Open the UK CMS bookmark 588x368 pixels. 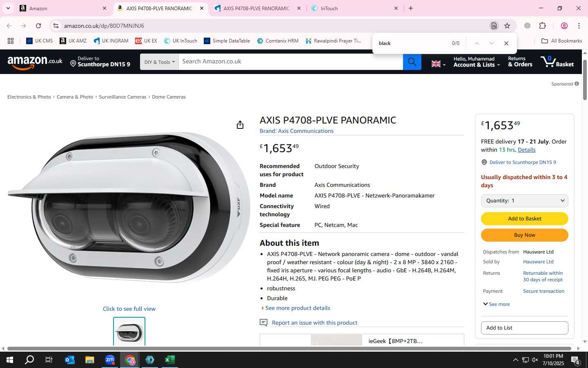tap(40, 41)
